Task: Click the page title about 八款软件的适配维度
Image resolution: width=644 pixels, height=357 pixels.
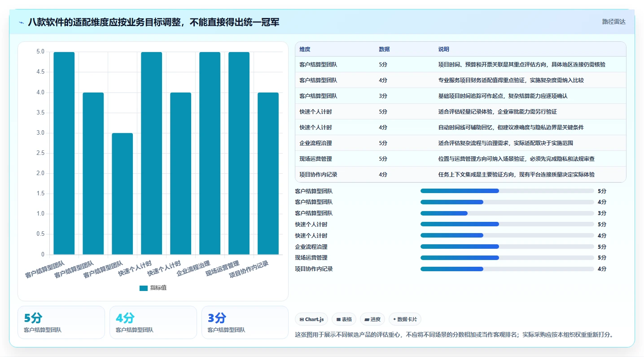Action: [x=153, y=22]
